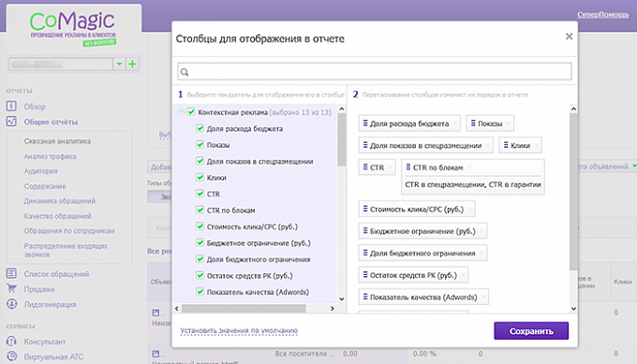Uncheck the Показы checkbox
Screen dimensions: 637x364
(200, 144)
